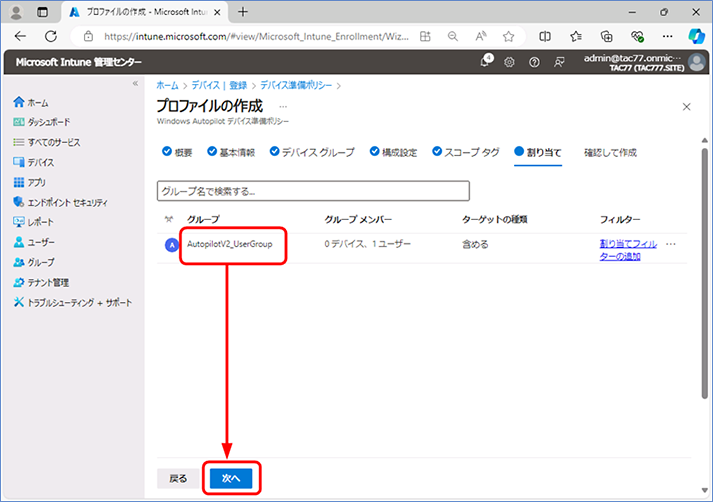Screen dimensions: 713x502
Task: Open トラブルシューティング + サポート in sidebar
Action: 73,302
